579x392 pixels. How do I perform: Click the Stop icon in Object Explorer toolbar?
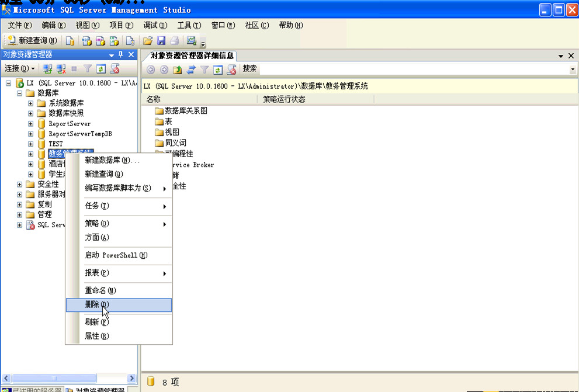coord(74,69)
